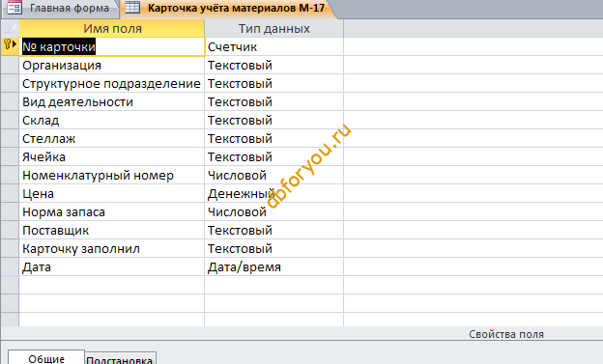This screenshot has height=364, width=603.
Task: Open data type for Стеллаж row
Action: click(x=273, y=138)
